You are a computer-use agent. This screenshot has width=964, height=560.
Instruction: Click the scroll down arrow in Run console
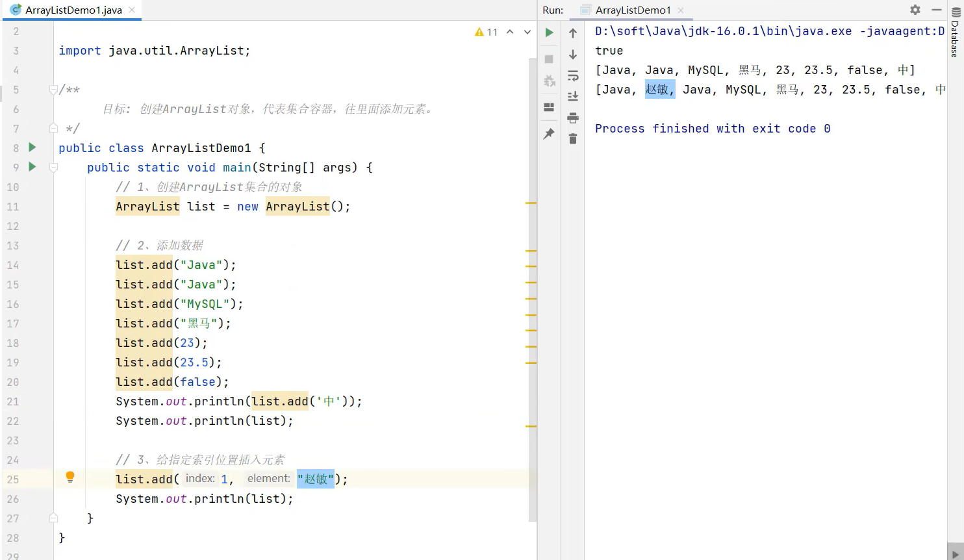(x=573, y=55)
